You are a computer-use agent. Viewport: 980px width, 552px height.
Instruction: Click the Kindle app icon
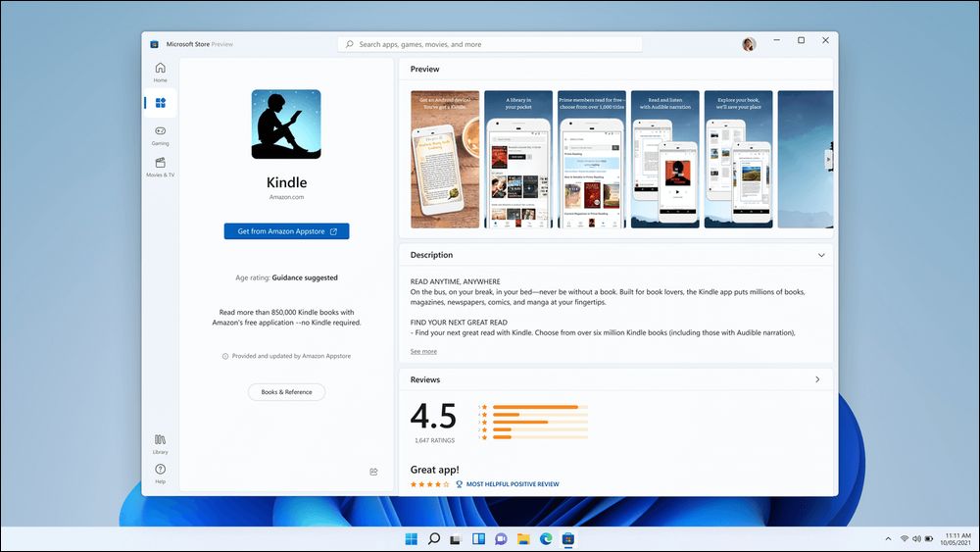[x=286, y=124]
